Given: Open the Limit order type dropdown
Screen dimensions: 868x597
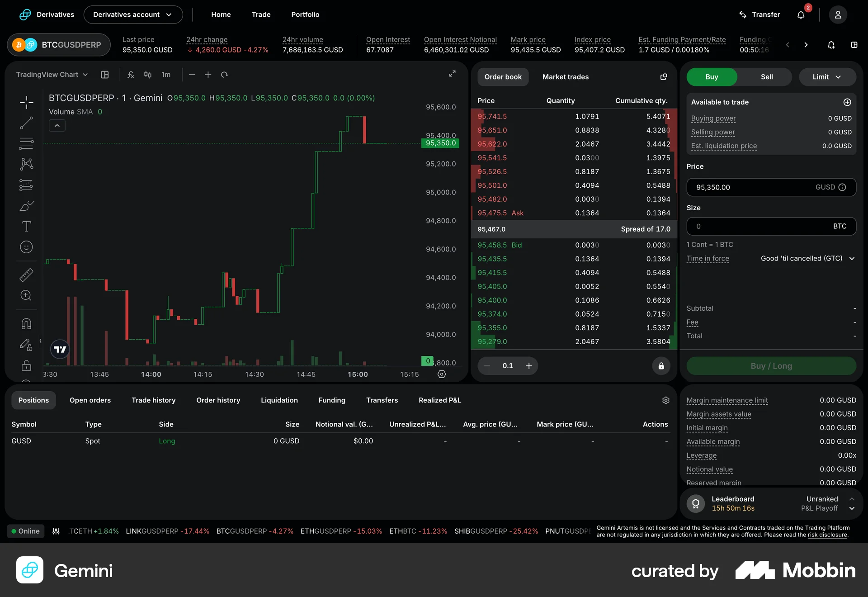Looking at the screenshot, I should [x=827, y=77].
